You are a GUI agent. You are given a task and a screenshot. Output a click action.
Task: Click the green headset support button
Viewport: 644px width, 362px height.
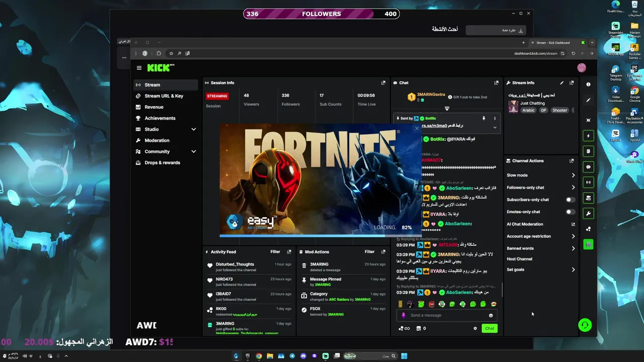[585, 325]
